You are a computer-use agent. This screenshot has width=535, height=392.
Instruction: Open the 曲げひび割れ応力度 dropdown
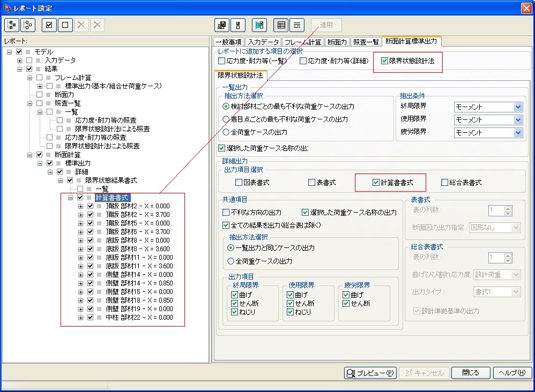pyautogui.click(x=516, y=275)
